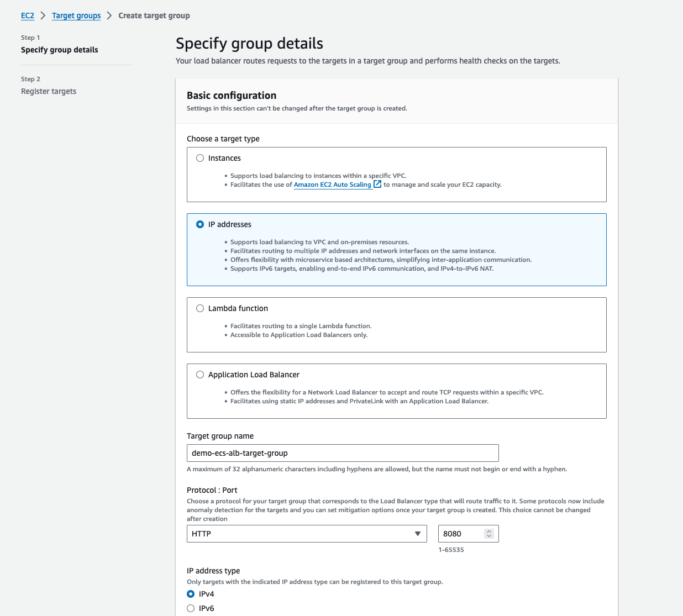Select the IP addresses target type

[x=200, y=224]
